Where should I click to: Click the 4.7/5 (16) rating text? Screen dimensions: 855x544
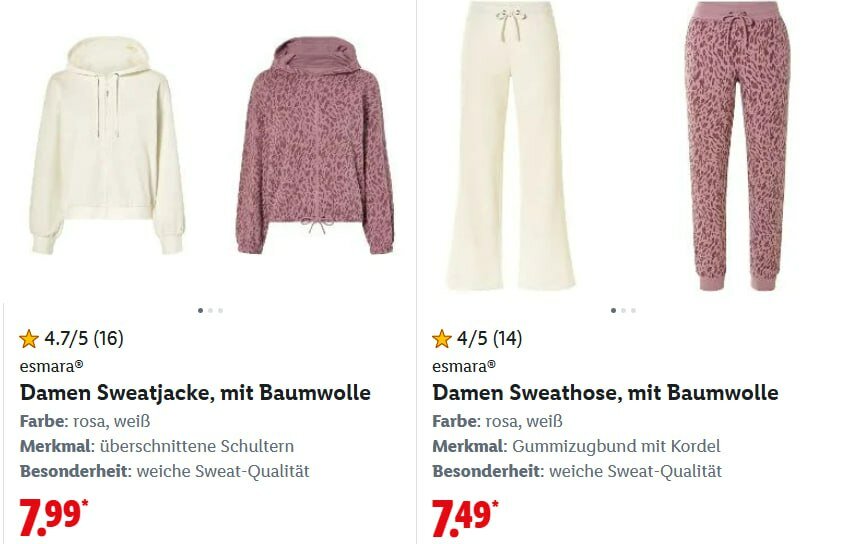[x=84, y=339]
